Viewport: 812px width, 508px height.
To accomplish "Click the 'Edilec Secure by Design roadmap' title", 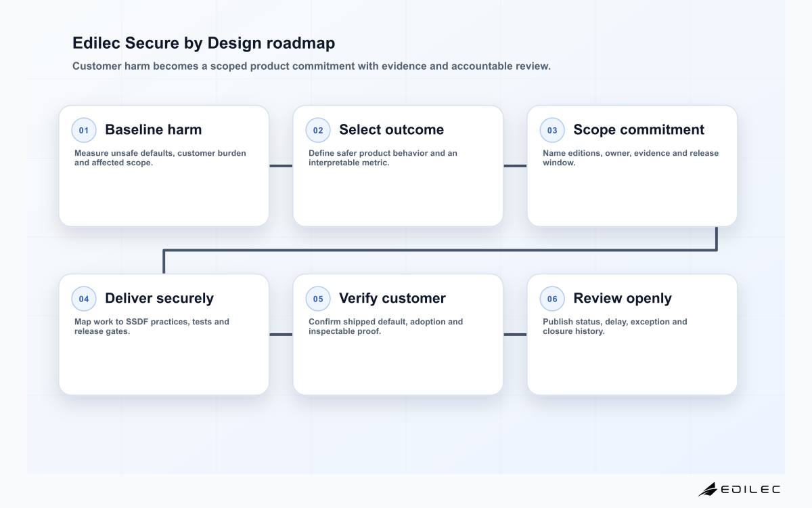I will [204, 43].
